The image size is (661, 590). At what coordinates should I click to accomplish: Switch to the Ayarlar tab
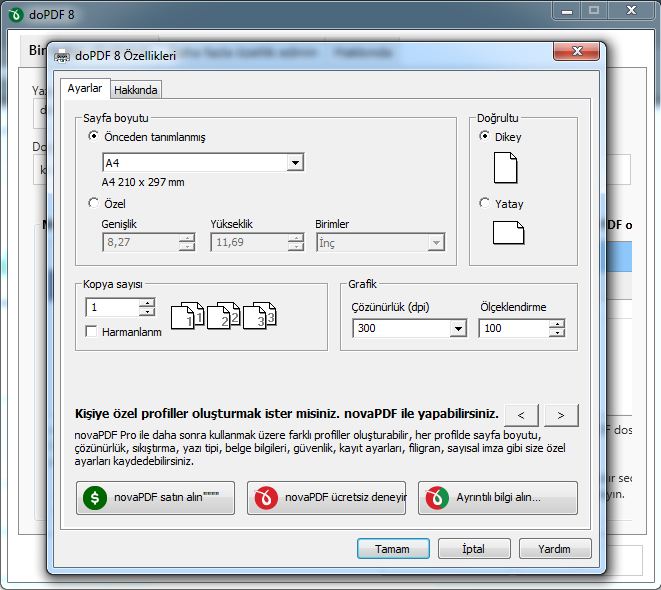(85, 88)
